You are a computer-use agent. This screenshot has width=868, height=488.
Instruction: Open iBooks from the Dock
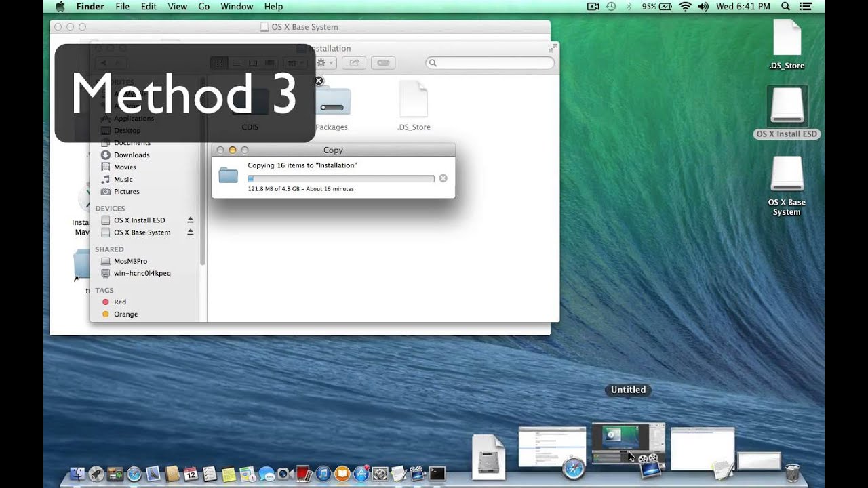coord(342,474)
